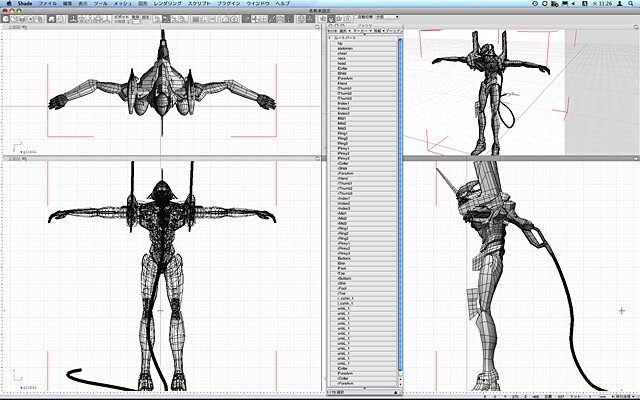
Task: Open the ヘルプ menu
Action: [x=282, y=3]
